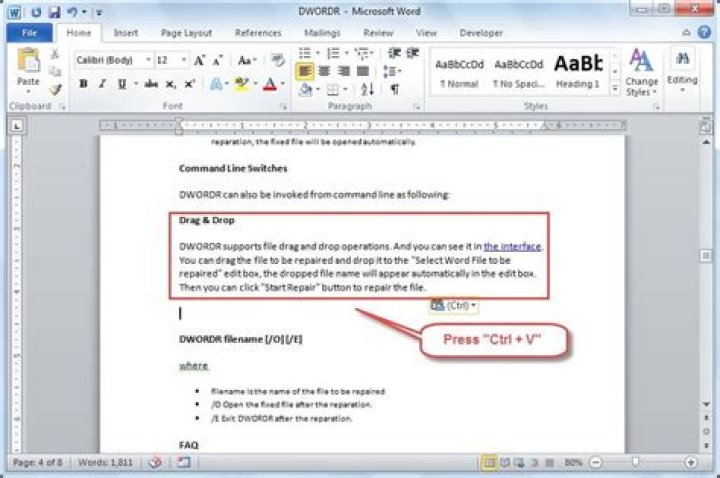The image size is (720, 478).
Task: Toggle Bold formatting
Action: 84,85
